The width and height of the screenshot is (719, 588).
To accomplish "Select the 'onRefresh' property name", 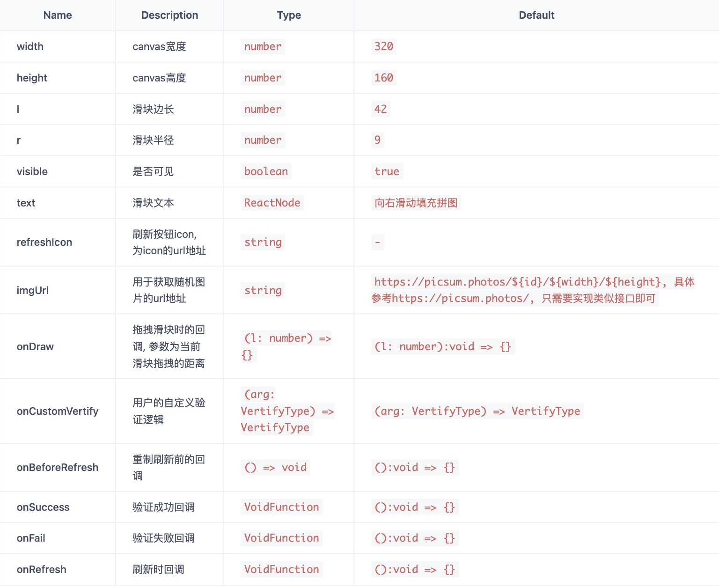I will [41, 569].
